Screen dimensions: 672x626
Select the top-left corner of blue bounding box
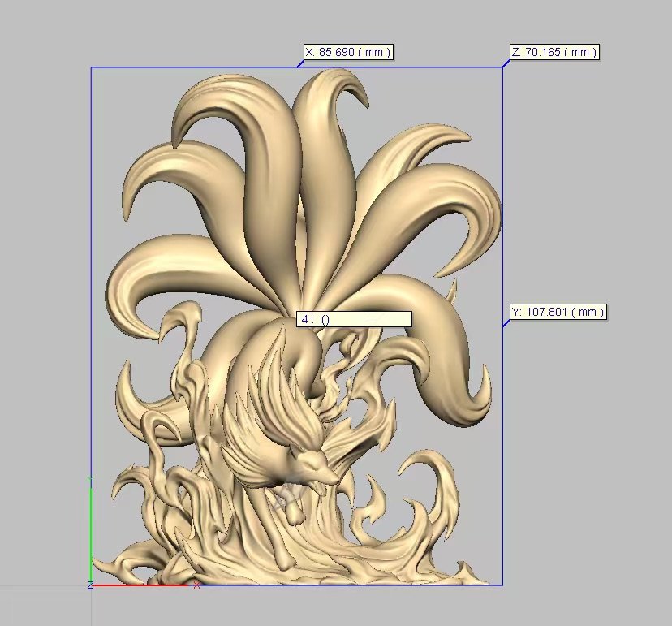tap(91, 67)
